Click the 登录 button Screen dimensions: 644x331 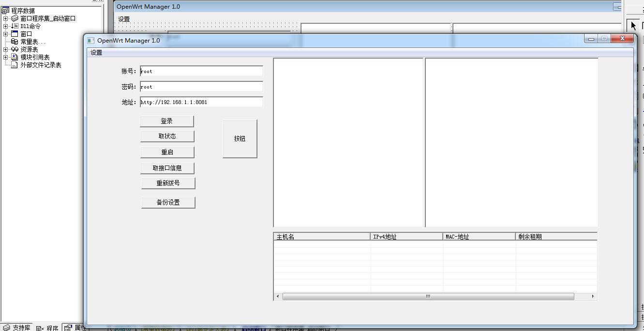pyautogui.click(x=167, y=121)
